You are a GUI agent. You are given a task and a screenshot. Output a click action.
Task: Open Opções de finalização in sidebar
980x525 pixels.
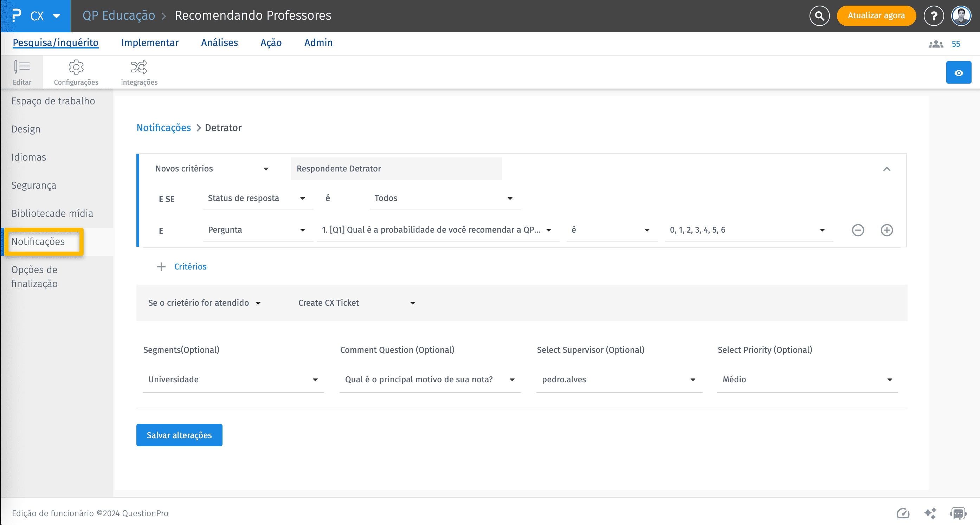tap(34, 277)
